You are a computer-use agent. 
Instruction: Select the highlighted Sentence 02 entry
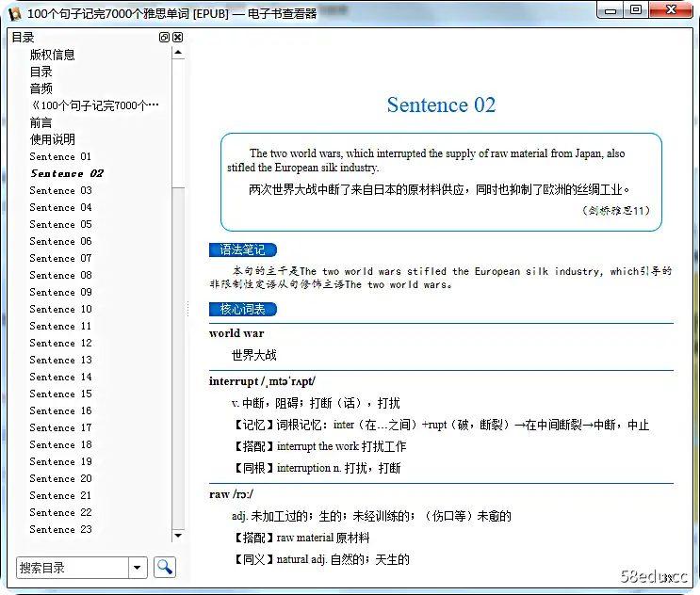click(x=67, y=173)
